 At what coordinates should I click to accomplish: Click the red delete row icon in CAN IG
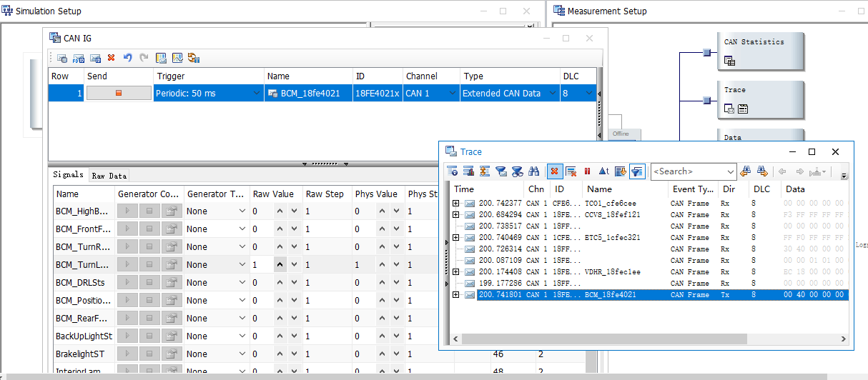pos(111,58)
